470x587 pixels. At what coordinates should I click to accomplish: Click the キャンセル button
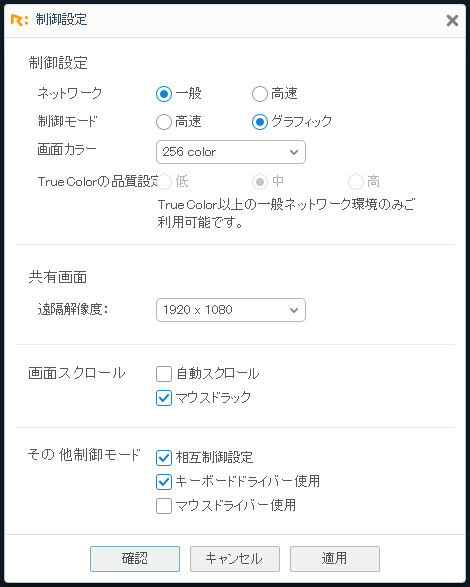point(235,559)
